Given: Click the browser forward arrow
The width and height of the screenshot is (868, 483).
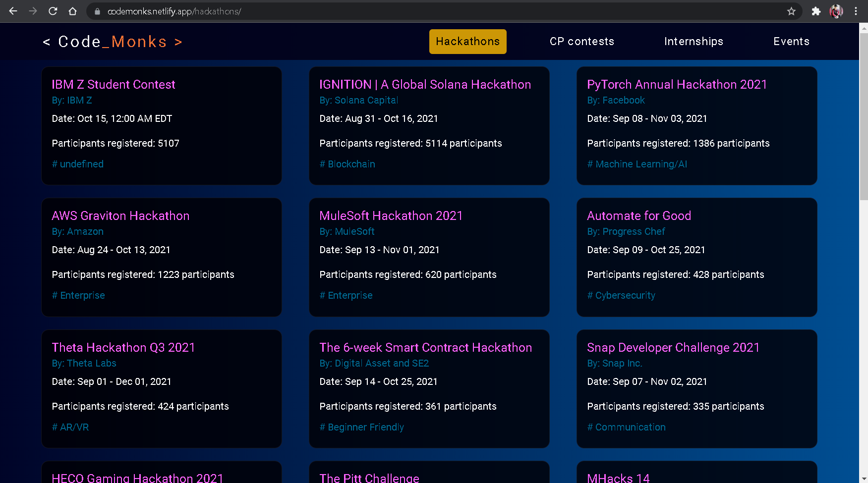Looking at the screenshot, I should 33,11.
